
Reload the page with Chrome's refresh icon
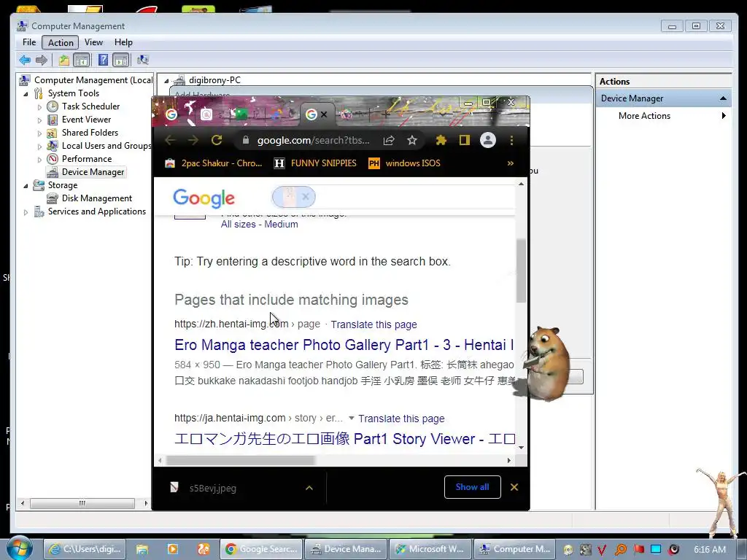pos(217,140)
